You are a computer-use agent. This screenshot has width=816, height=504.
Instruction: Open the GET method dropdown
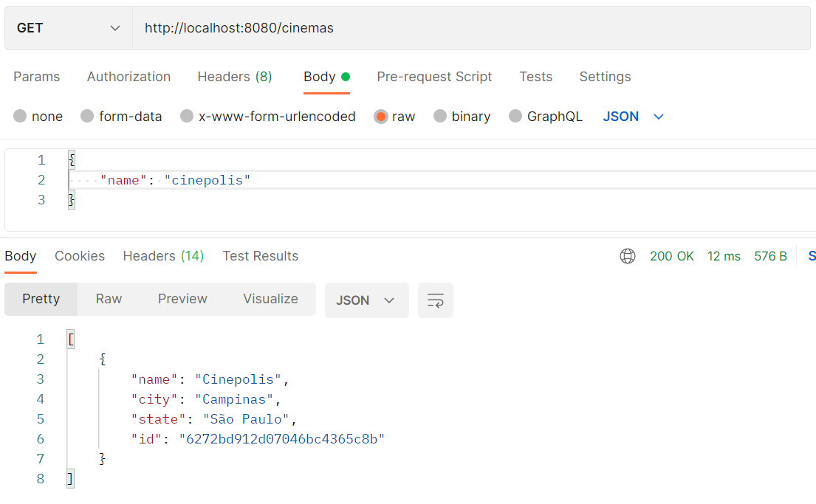pos(67,27)
